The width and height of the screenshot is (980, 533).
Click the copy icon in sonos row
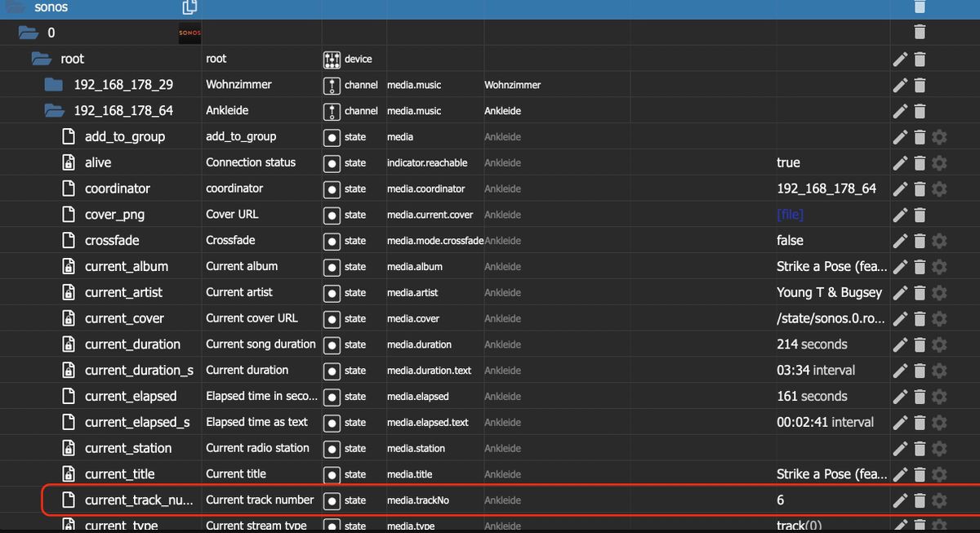(189, 7)
